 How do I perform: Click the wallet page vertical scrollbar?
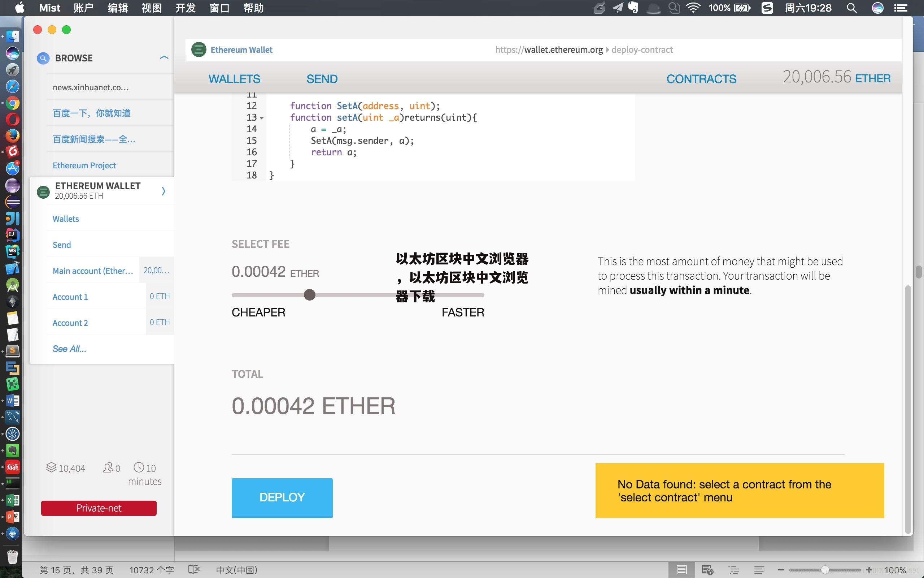(908, 409)
